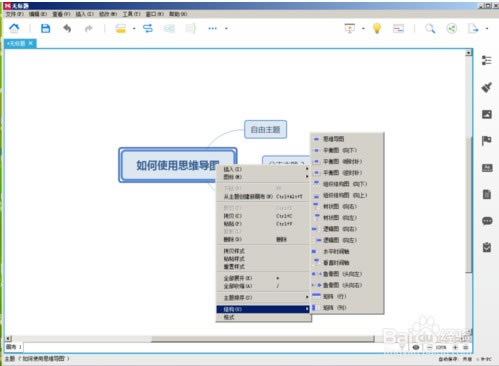Choose 逻辑图 (向右) structure

coord(347,229)
